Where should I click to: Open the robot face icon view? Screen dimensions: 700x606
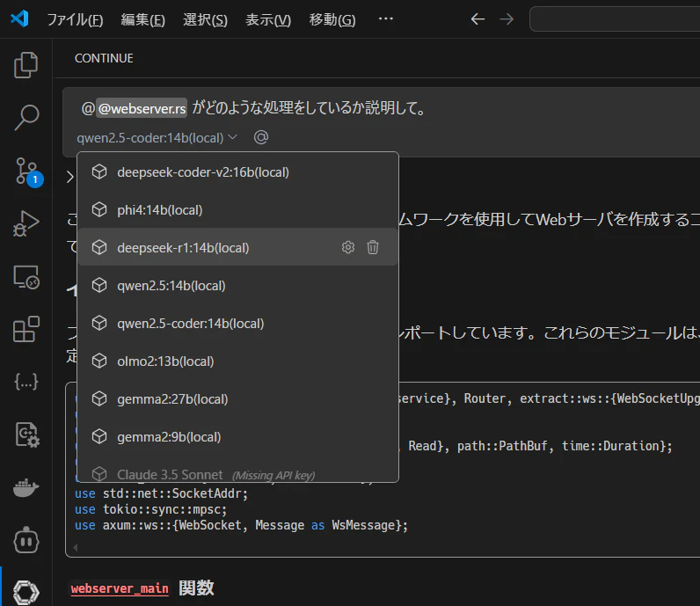[26, 540]
